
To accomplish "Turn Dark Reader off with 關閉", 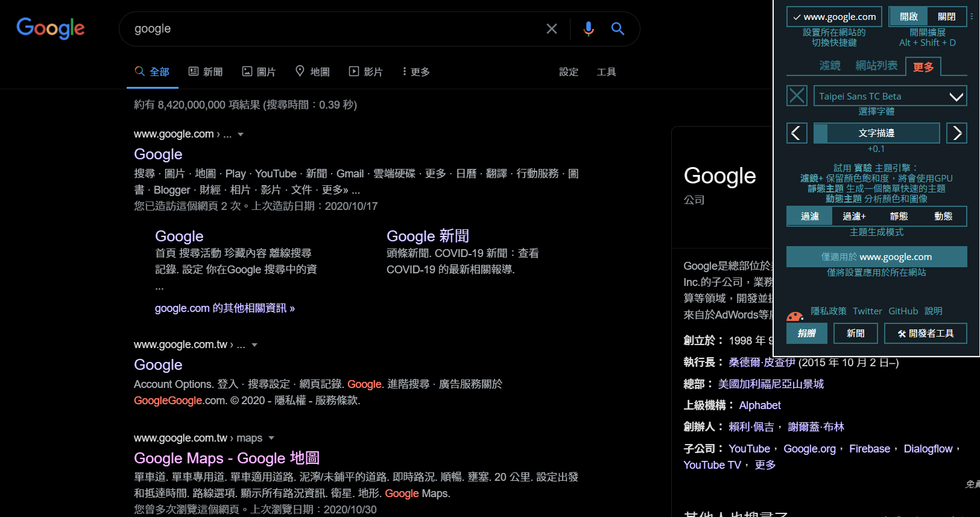I will (947, 17).
